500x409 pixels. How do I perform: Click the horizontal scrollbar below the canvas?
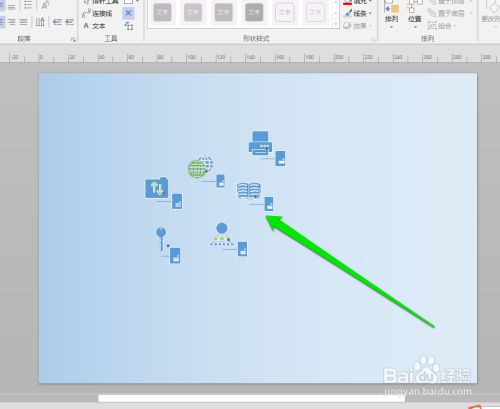252,398
